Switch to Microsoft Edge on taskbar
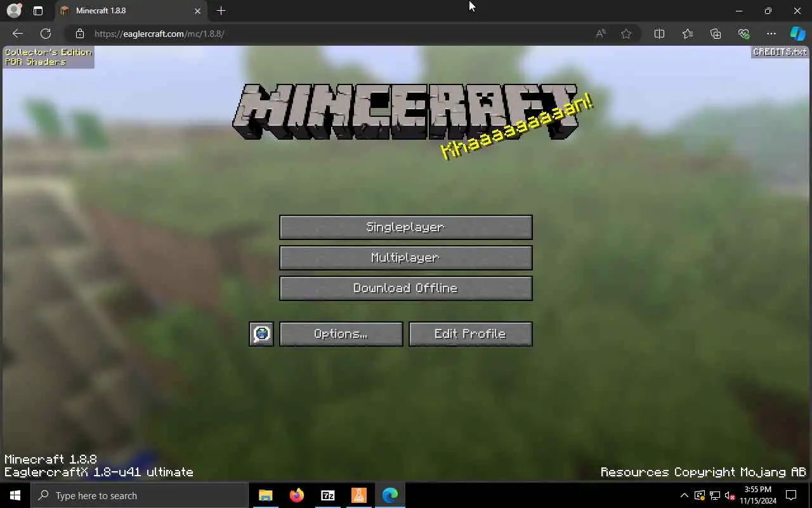The height and width of the screenshot is (508, 812). click(390, 495)
